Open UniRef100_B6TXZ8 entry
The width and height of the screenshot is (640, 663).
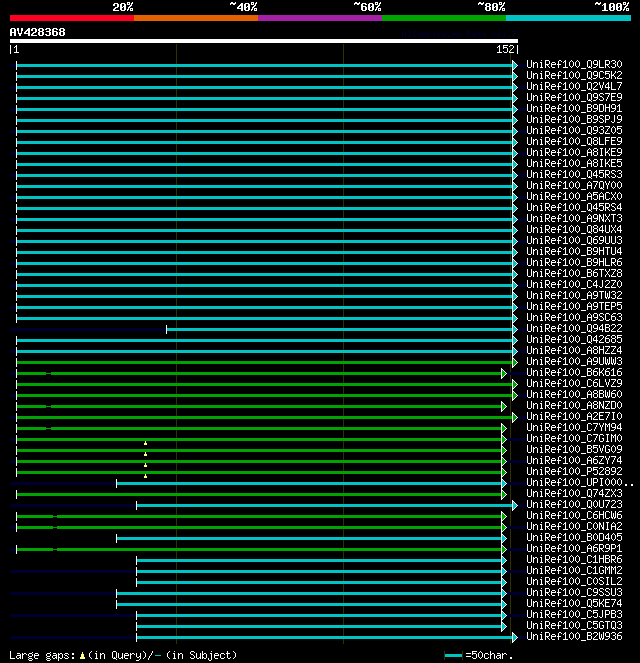click(x=574, y=274)
